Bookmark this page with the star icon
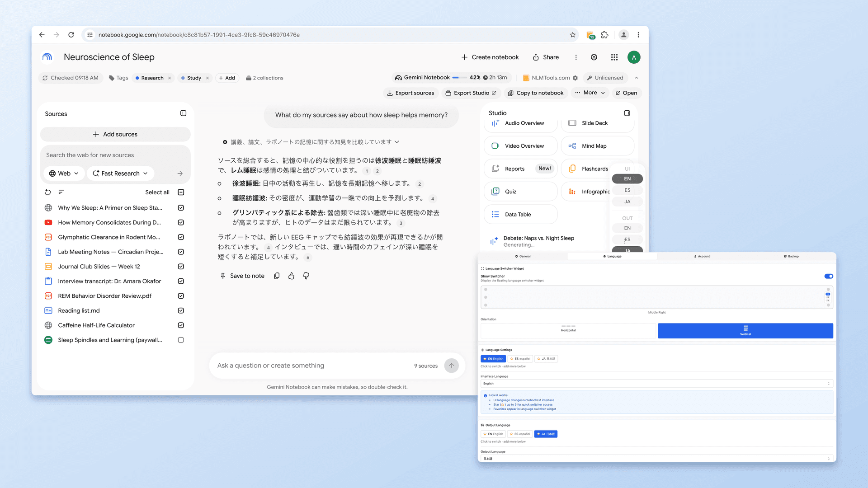The width and height of the screenshot is (868, 488). 573,35
